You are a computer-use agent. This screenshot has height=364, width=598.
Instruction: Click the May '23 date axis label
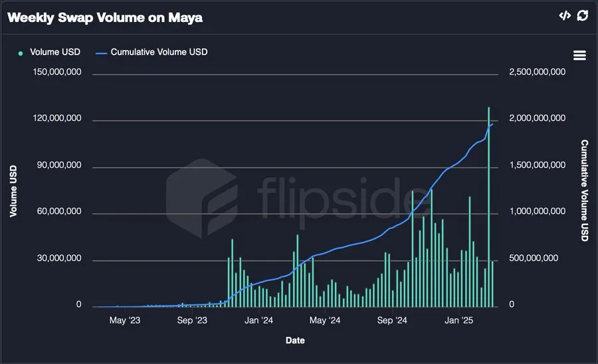point(125,320)
